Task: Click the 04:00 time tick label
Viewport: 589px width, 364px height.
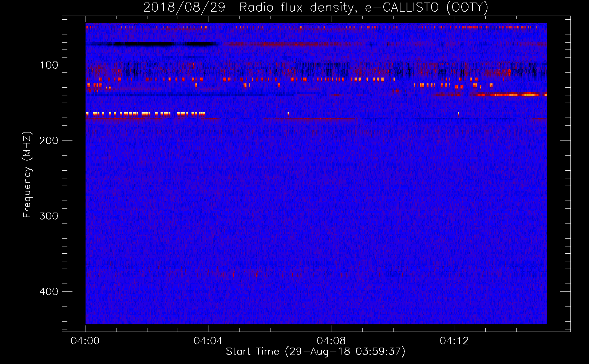Action: [x=86, y=341]
